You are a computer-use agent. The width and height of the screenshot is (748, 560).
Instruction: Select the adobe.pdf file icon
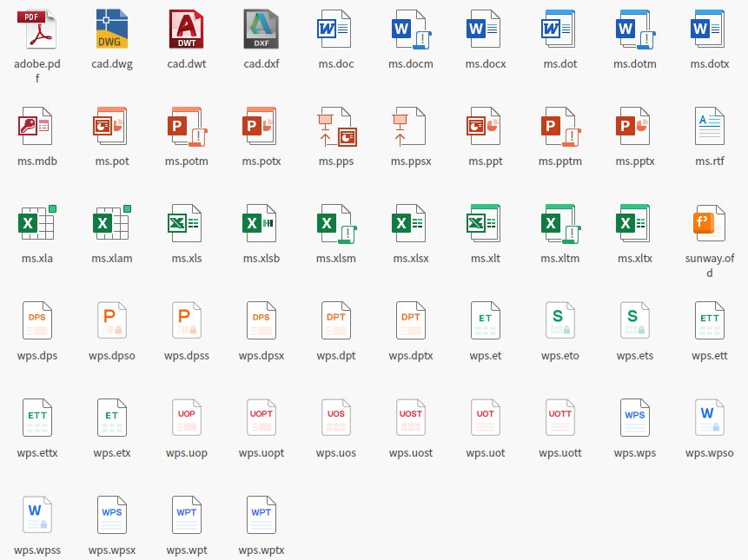point(37,30)
